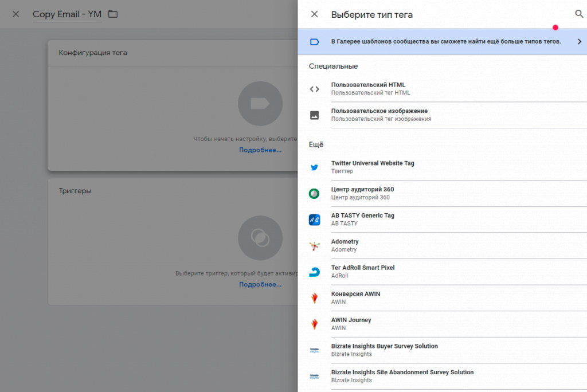Open Подробнее link in Триггеры card
587x392 pixels.
point(260,285)
